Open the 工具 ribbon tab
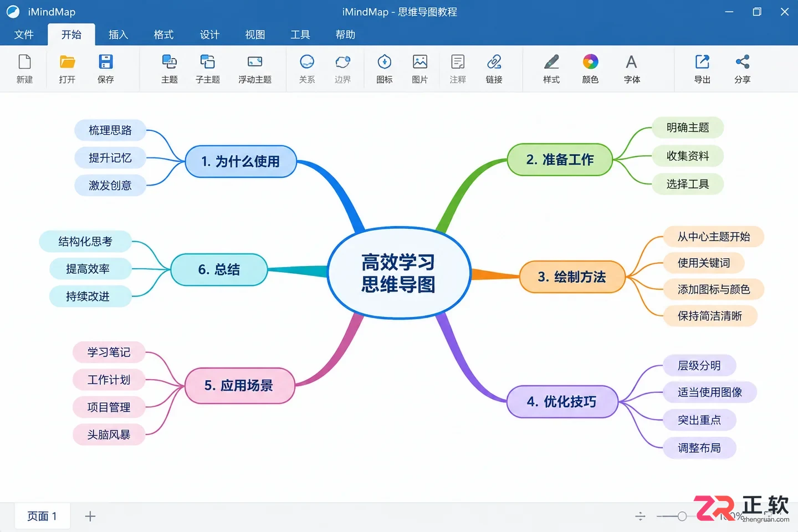This screenshot has height=532, width=798. pos(300,34)
